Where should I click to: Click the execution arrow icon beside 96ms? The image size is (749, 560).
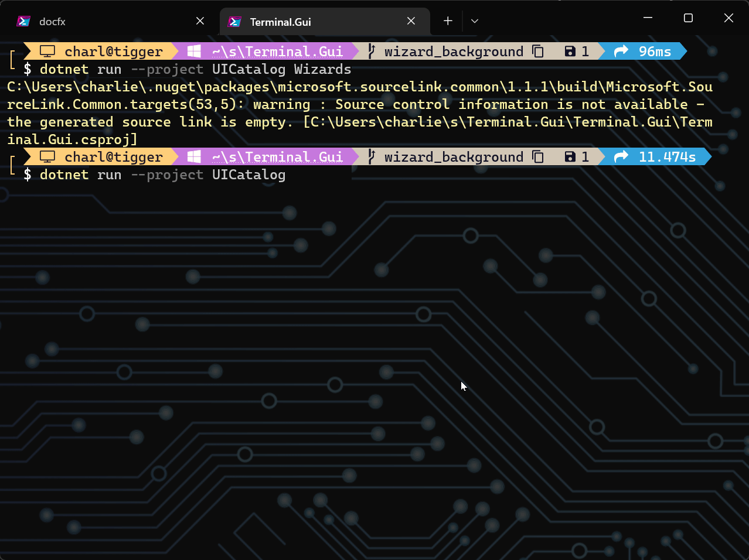pos(621,52)
